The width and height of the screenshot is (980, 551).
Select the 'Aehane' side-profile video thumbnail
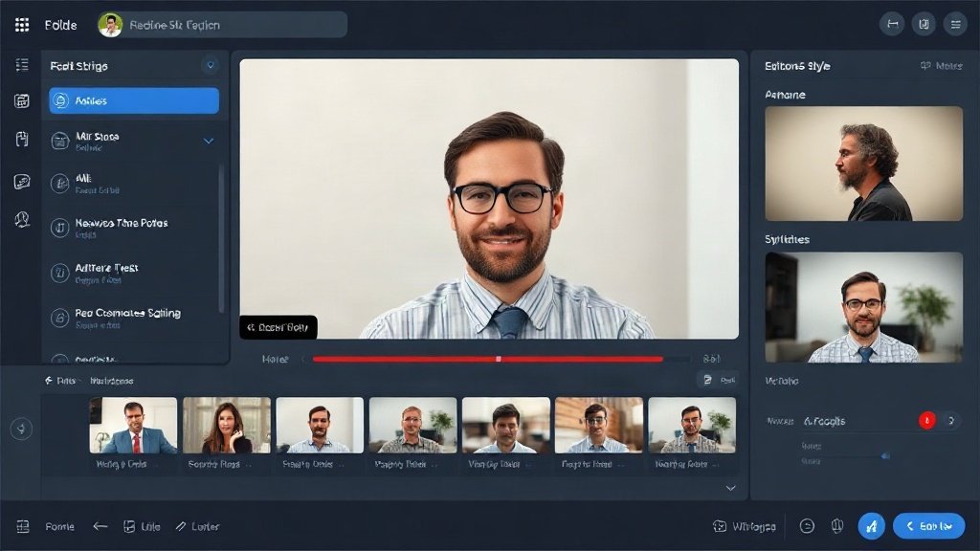(864, 164)
